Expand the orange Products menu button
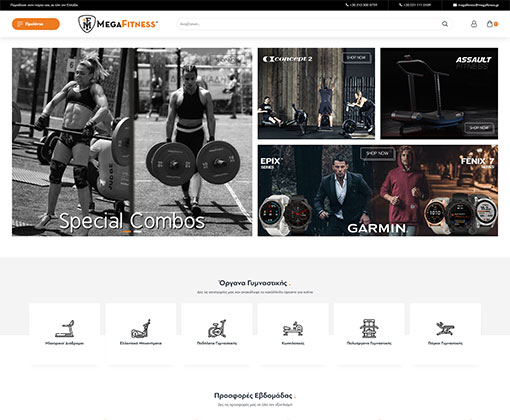The image size is (510, 420). tap(36, 24)
